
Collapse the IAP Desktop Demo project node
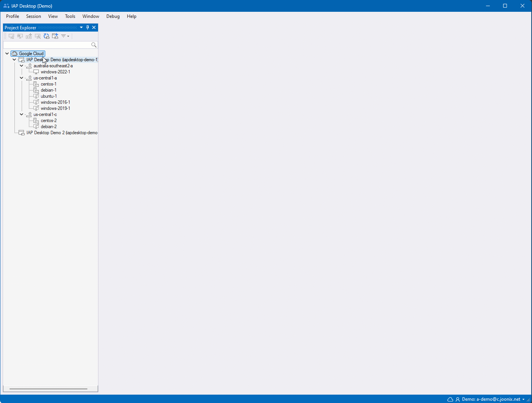coord(14,60)
